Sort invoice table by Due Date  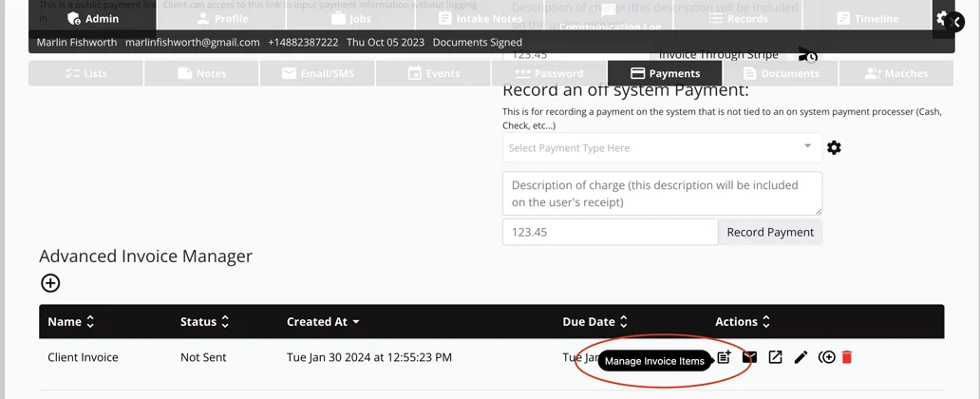point(594,321)
